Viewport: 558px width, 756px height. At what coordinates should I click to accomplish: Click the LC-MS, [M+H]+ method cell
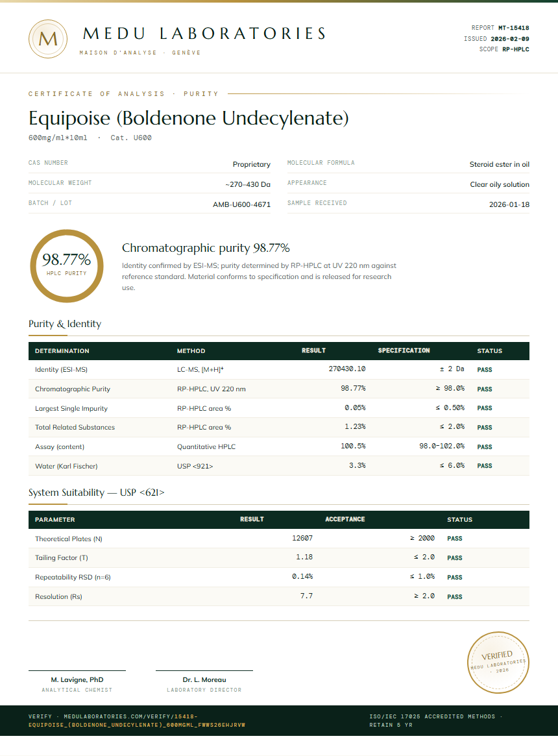click(200, 370)
